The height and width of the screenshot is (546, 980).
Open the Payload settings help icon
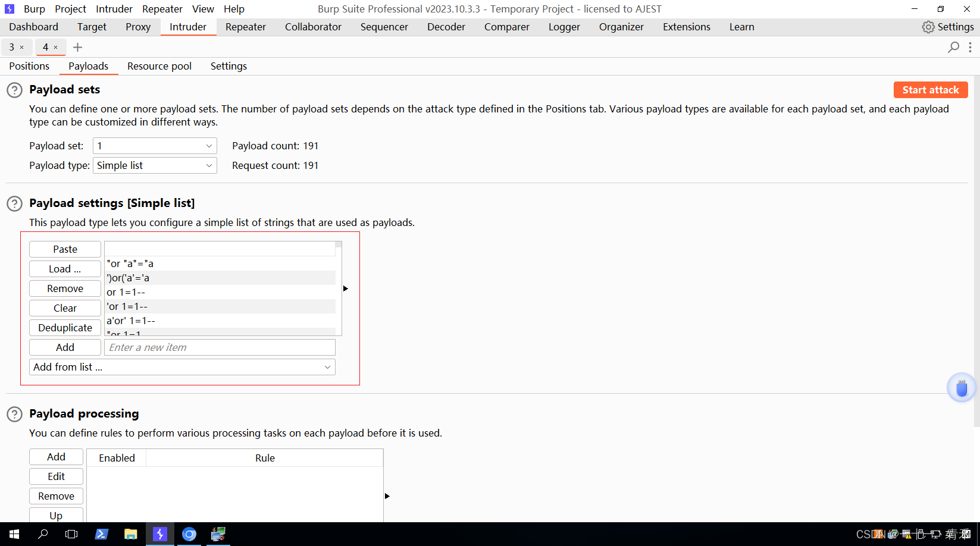14,204
